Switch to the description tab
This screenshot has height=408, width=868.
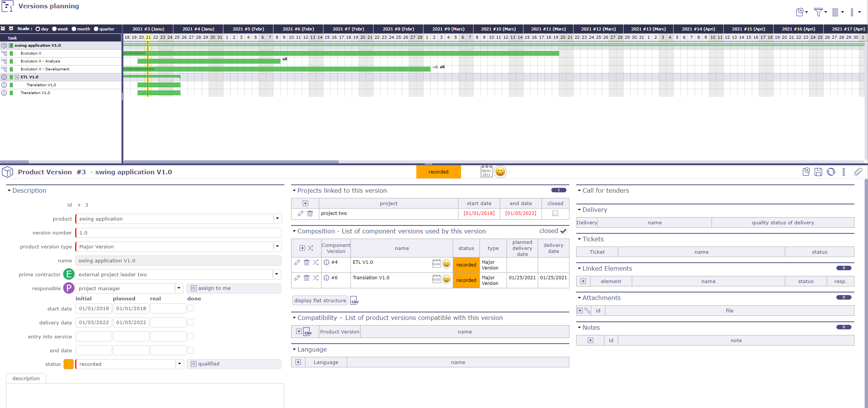tap(26, 378)
